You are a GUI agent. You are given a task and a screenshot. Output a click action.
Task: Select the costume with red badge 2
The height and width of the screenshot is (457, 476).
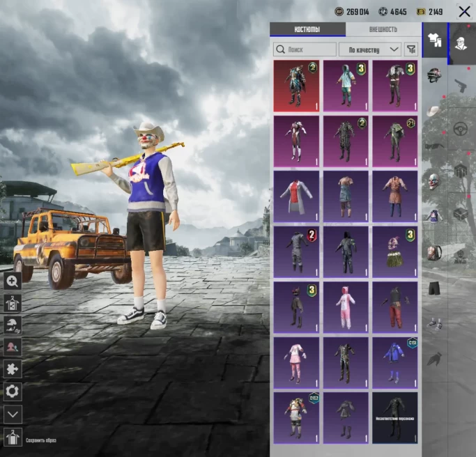(296, 252)
